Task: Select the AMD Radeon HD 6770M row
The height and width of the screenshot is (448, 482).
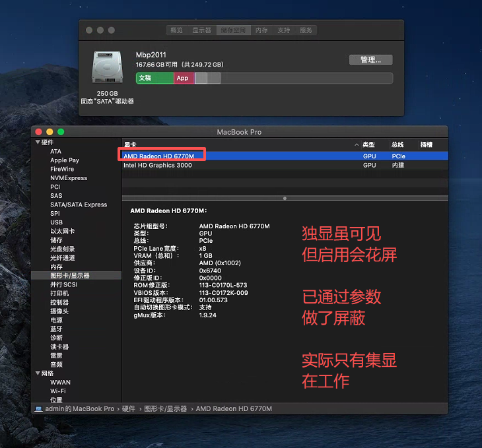Action: [x=158, y=156]
